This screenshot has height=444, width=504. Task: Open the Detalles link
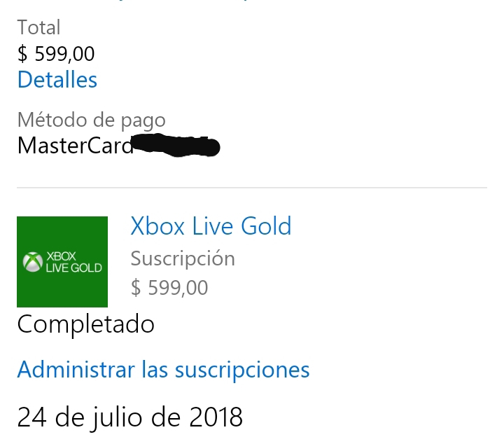(57, 80)
